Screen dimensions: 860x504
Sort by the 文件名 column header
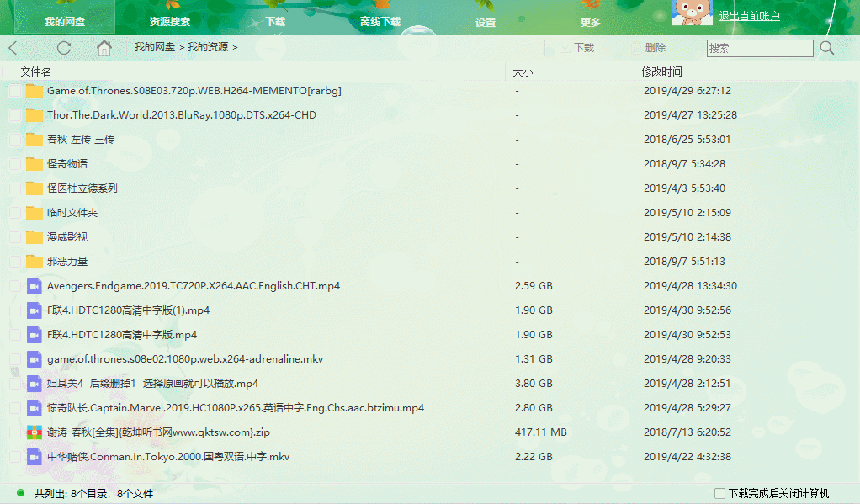click(x=35, y=72)
